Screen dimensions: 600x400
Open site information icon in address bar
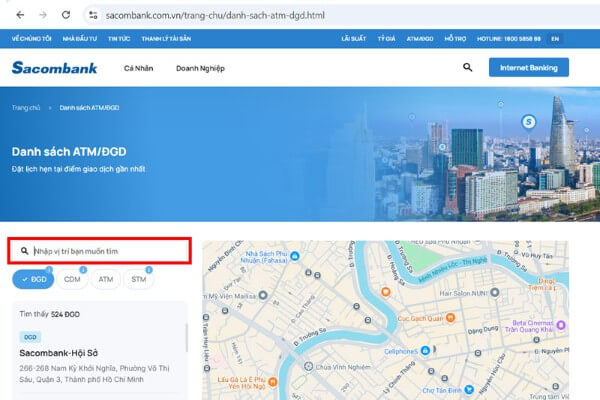(x=93, y=15)
